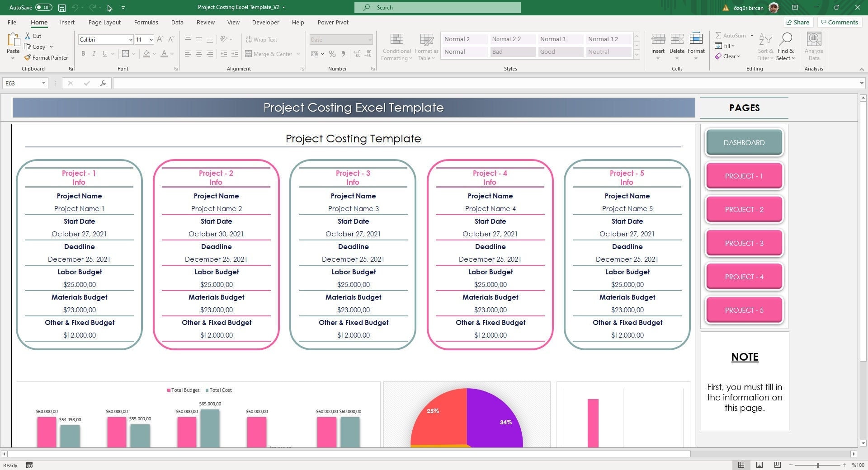The height and width of the screenshot is (470, 868).
Task: Open the Fill dropdown
Action: point(725,46)
